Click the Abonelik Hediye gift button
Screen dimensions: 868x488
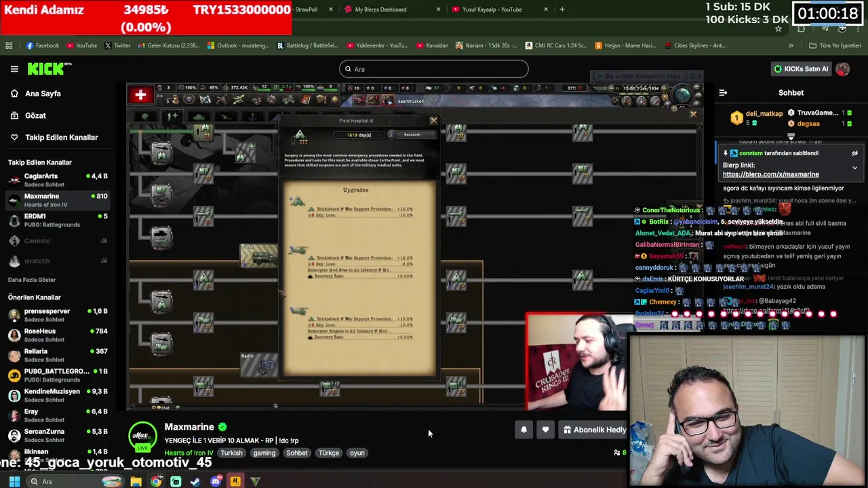click(593, 430)
